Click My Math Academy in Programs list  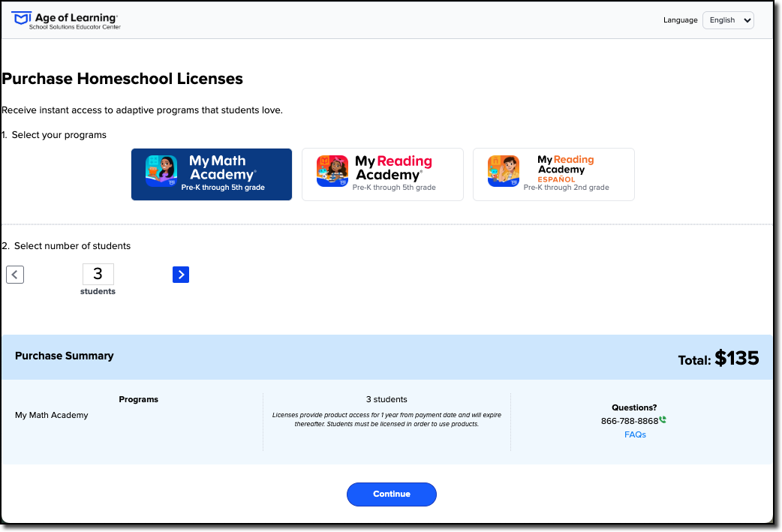click(x=51, y=415)
